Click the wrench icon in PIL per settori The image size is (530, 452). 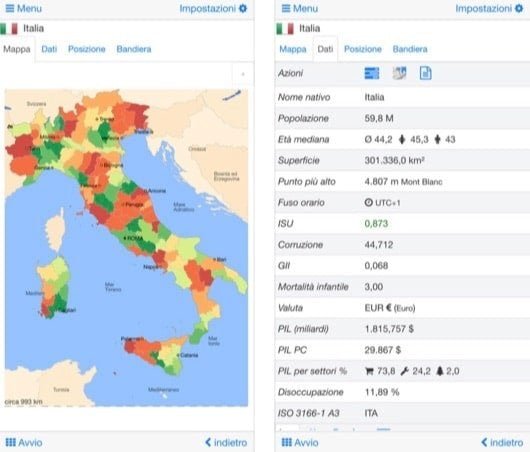point(404,371)
